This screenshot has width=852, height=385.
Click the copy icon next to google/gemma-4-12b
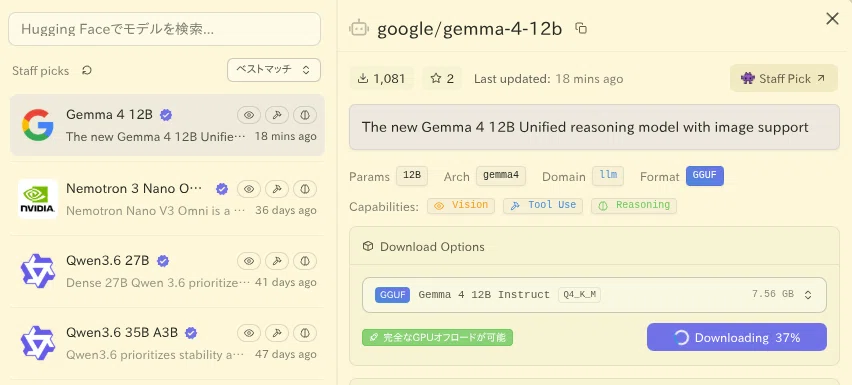pos(581,28)
